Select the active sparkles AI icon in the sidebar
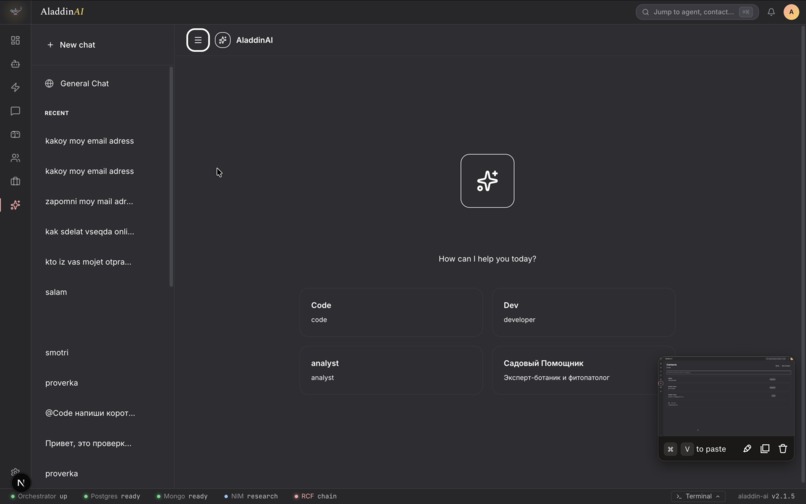Image resolution: width=806 pixels, height=504 pixels. 15,205
